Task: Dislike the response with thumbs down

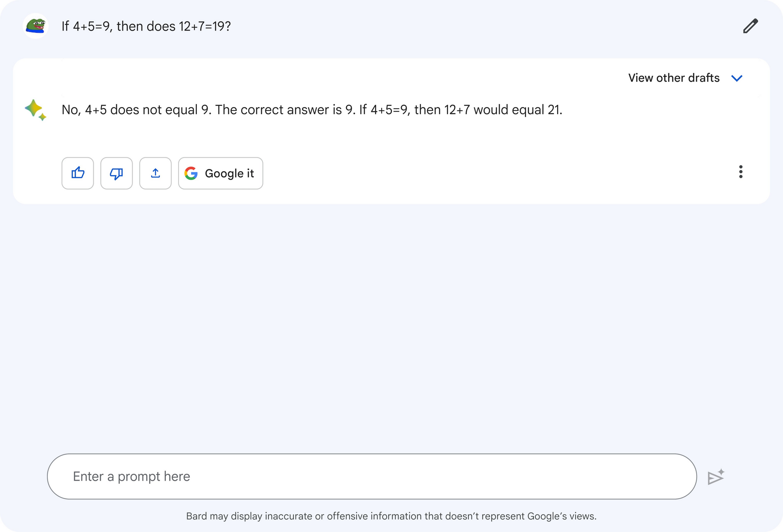Action: [117, 173]
